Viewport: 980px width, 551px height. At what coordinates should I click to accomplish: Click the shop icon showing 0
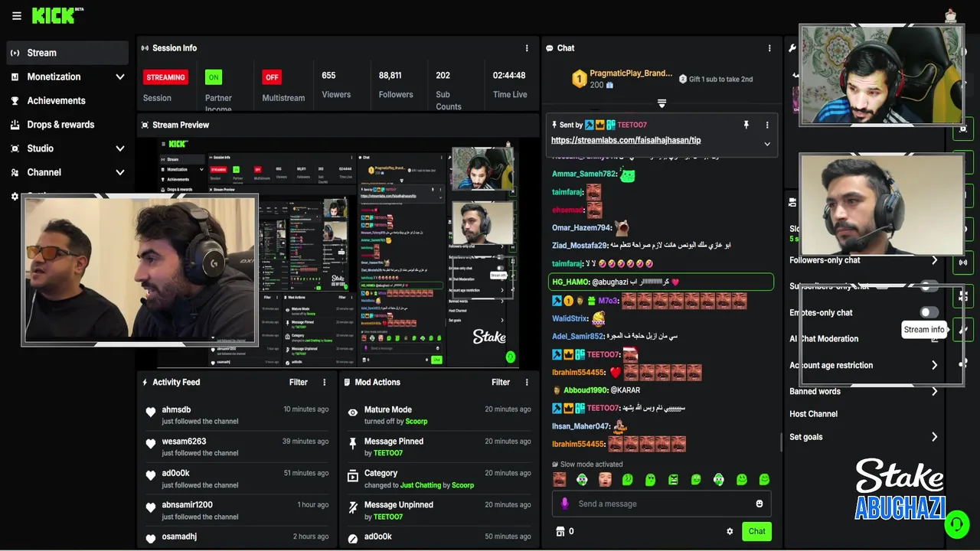[x=560, y=531]
